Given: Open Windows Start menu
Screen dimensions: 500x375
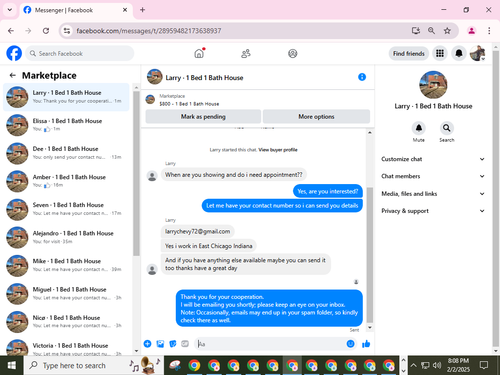Looking at the screenshot, I should (x=12, y=365).
